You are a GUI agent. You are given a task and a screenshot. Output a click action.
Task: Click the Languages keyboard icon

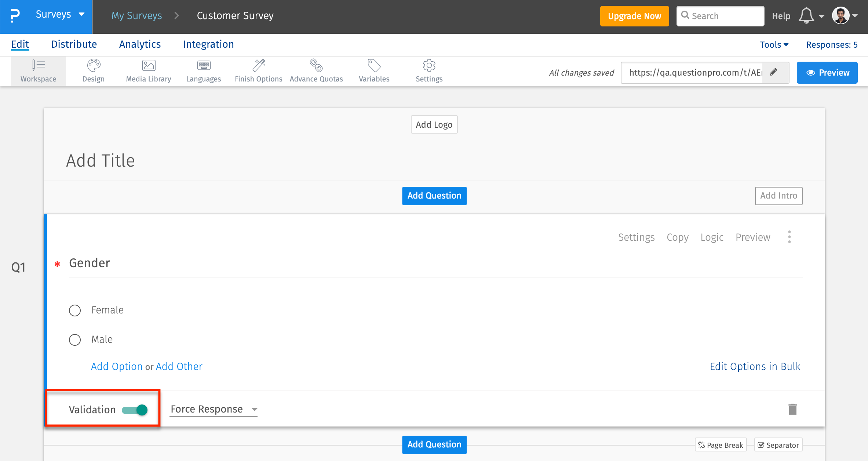204,66
